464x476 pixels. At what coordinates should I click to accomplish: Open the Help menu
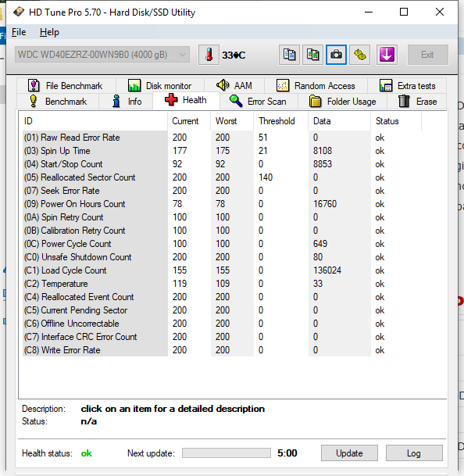pyautogui.click(x=49, y=32)
